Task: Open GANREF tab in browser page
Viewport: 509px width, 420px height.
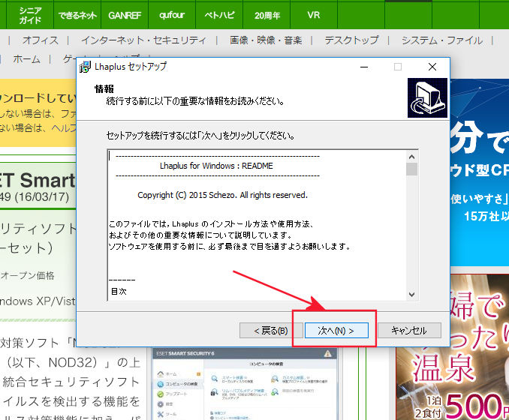Action: 125,15
